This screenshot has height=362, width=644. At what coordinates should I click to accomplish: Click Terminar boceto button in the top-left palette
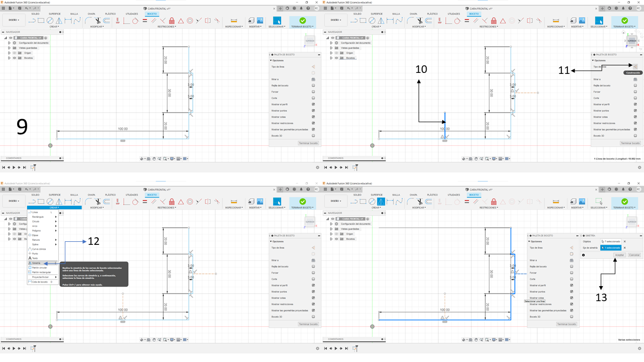pyautogui.click(x=308, y=143)
